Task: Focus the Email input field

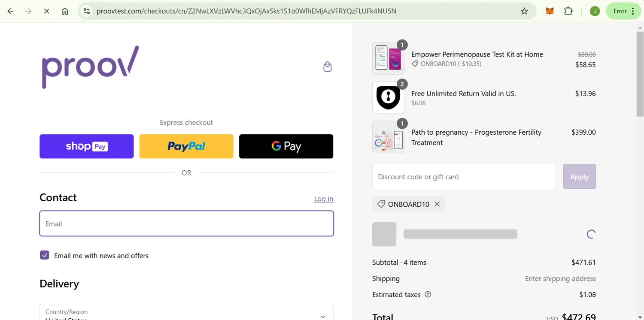Action: pyautogui.click(x=186, y=223)
